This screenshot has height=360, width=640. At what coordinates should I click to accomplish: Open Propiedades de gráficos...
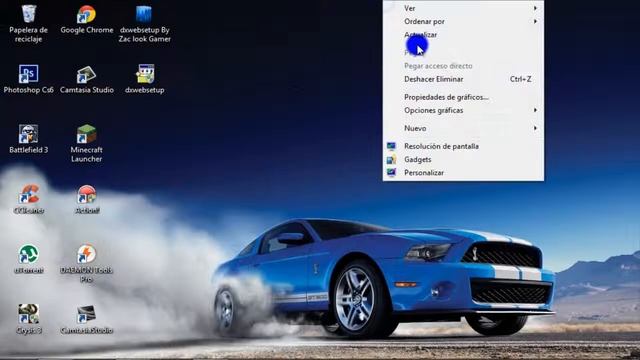pyautogui.click(x=463, y=97)
